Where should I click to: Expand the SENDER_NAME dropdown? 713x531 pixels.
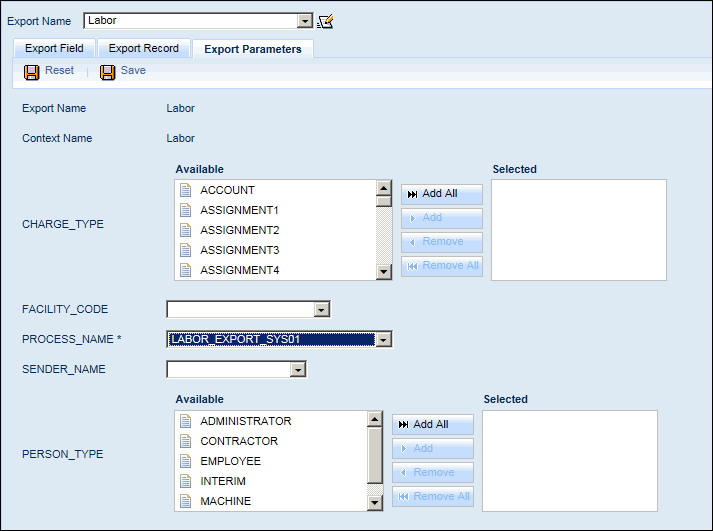tap(297, 370)
